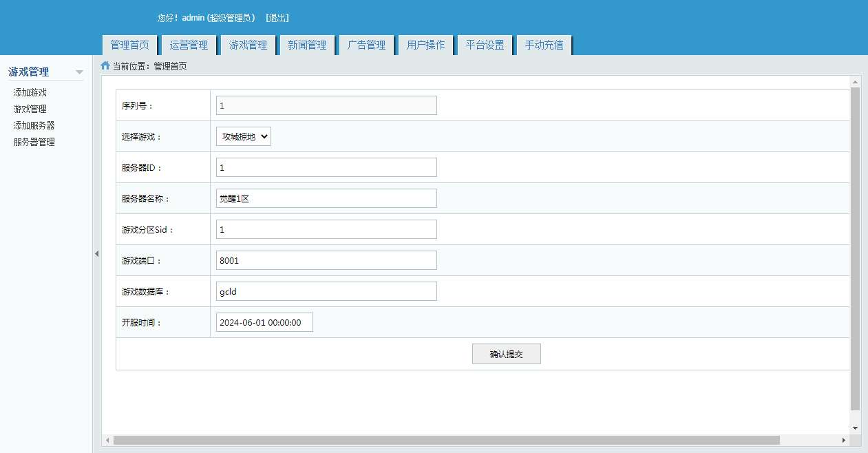Open 添加游戏 in the sidebar

tap(30, 92)
